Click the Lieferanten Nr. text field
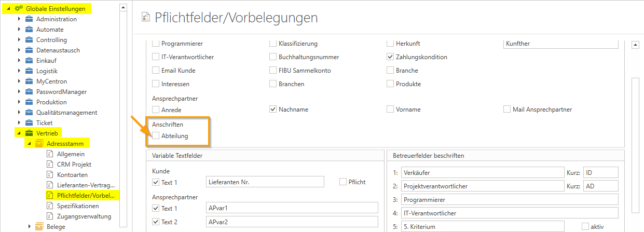644x232 pixels. [x=265, y=182]
